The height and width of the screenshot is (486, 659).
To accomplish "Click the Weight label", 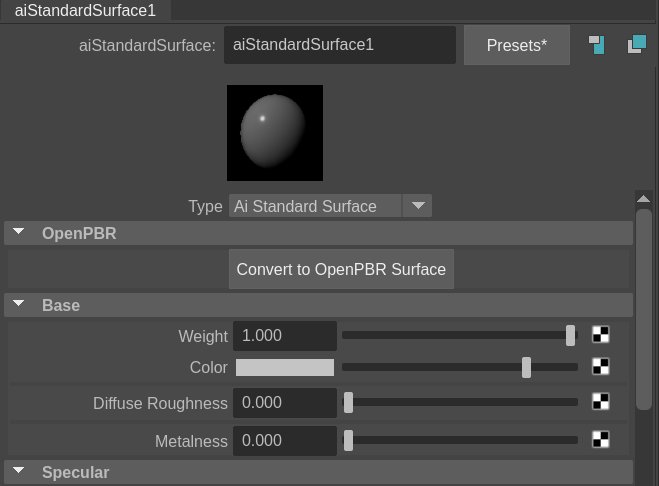I will (203, 336).
